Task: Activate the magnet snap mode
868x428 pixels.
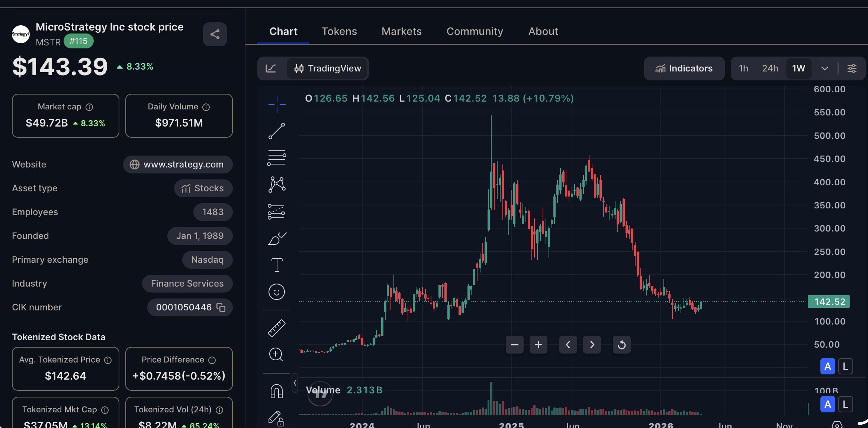Action: (277, 391)
